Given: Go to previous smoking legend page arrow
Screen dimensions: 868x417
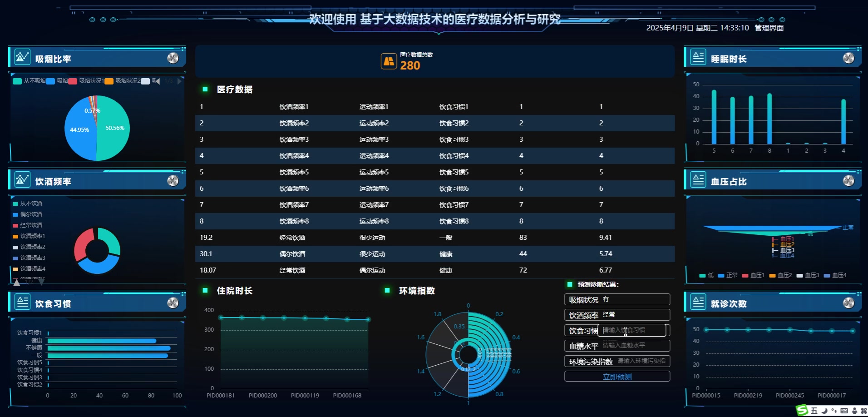Looking at the screenshot, I should point(158,81).
